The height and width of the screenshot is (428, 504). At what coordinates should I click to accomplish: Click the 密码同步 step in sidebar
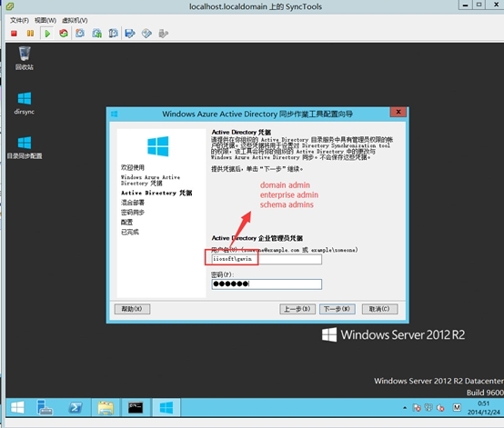[133, 213]
